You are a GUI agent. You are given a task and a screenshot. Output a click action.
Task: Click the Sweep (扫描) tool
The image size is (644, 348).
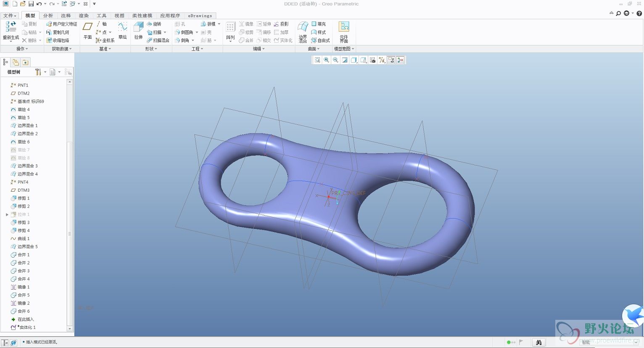point(154,32)
